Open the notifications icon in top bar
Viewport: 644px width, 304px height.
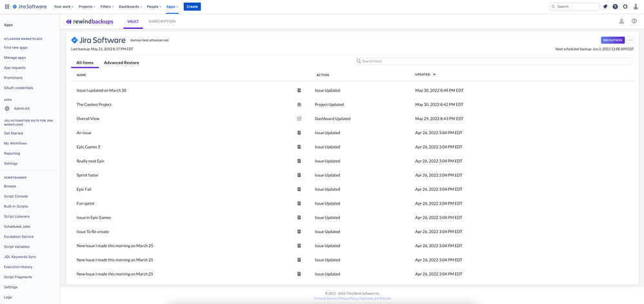[x=605, y=6]
